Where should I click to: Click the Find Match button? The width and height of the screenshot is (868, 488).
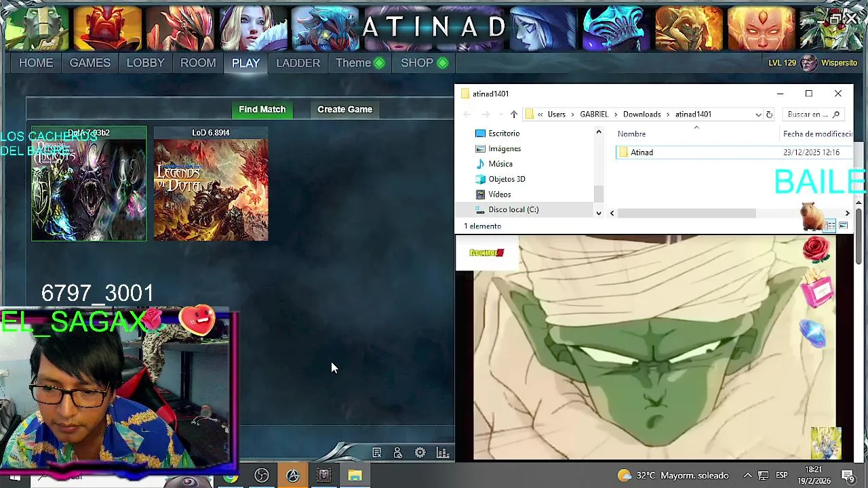[x=262, y=109]
